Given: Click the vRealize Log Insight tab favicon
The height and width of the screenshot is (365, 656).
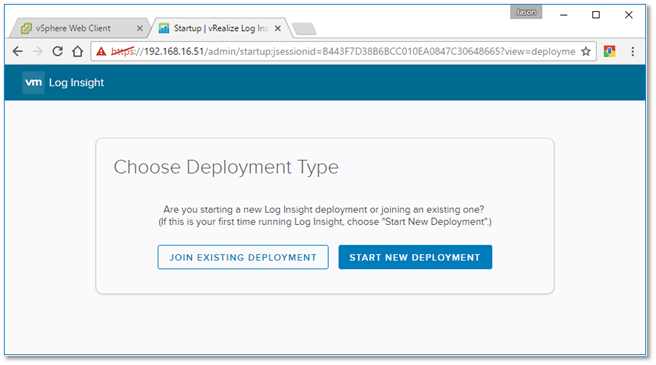Looking at the screenshot, I should pyautogui.click(x=164, y=28).
